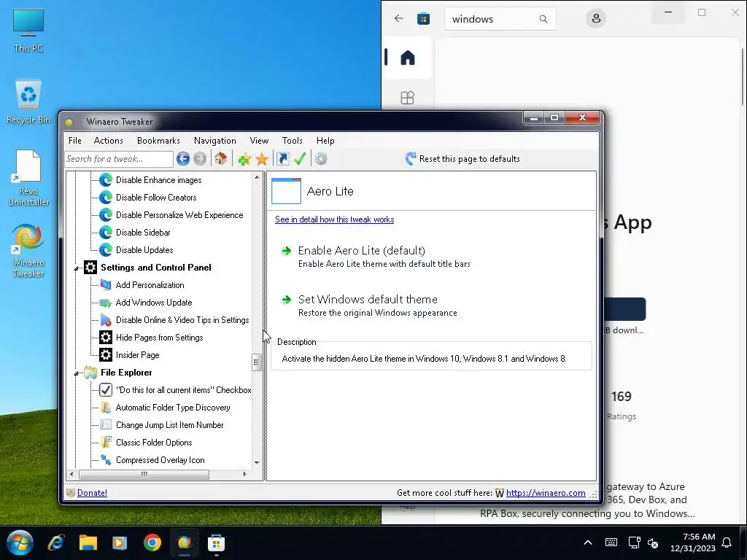Select Disable Follow Creators tweak
This screenshot has height=560, width=747.
[x=156, y=198]
